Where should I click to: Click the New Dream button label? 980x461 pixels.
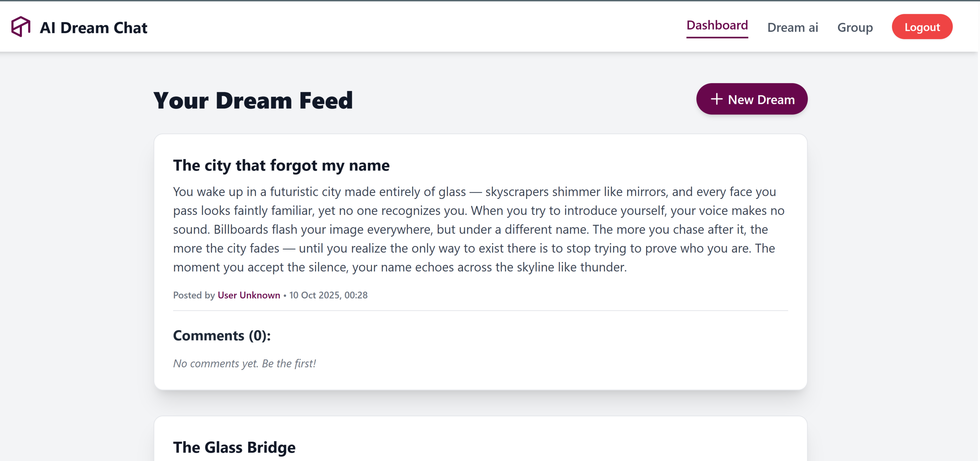761,100
